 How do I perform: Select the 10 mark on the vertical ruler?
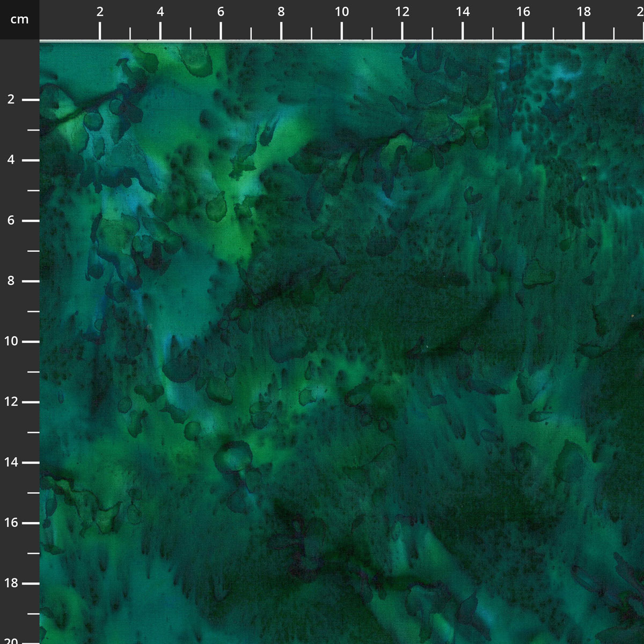[11, 341]
